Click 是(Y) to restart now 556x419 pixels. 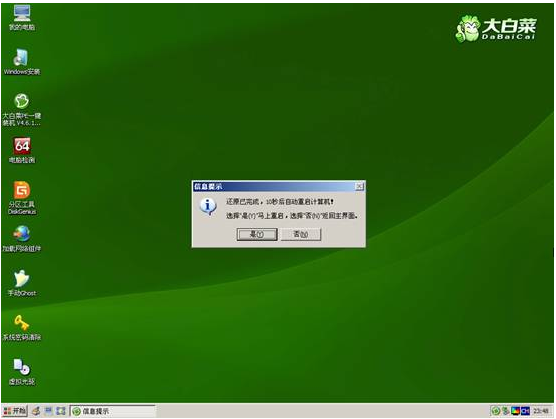257,234
